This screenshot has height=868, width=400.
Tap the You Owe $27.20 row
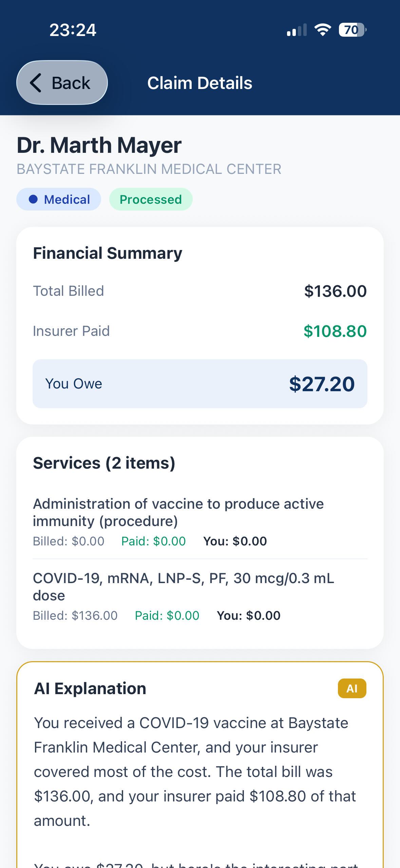click(x=200, y=384)
